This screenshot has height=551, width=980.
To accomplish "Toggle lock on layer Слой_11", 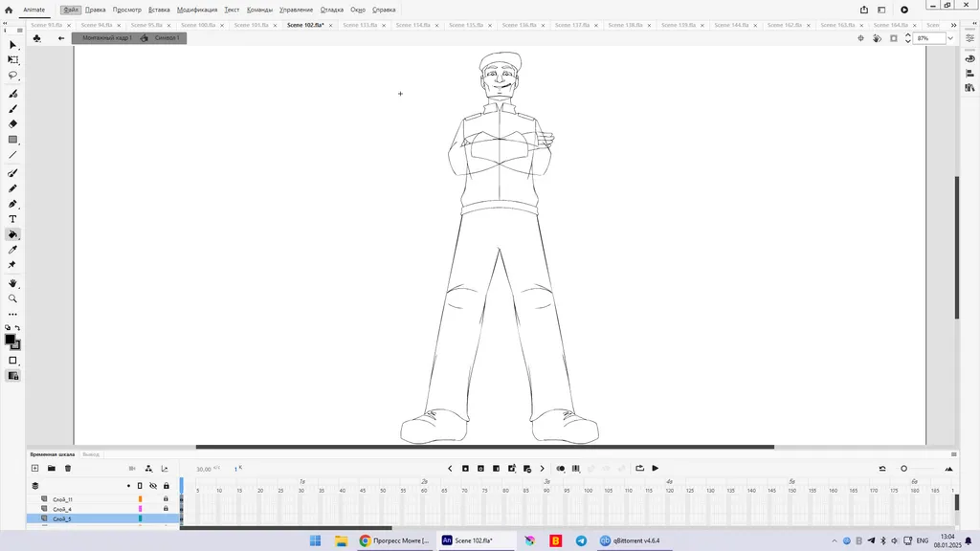I will pyautogui.click(x=166, y=499).
